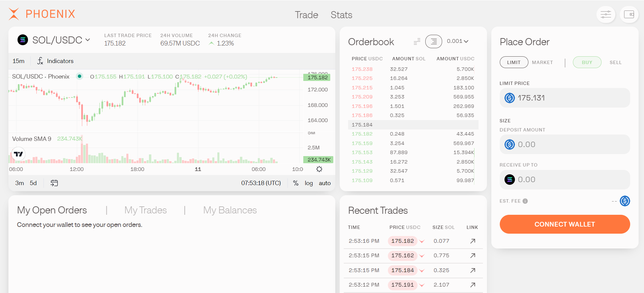This screenshot has width=644, height=293.
Task: Click the PHOENIX brand name
Action: pyautogui.click(x=51, y=14)
